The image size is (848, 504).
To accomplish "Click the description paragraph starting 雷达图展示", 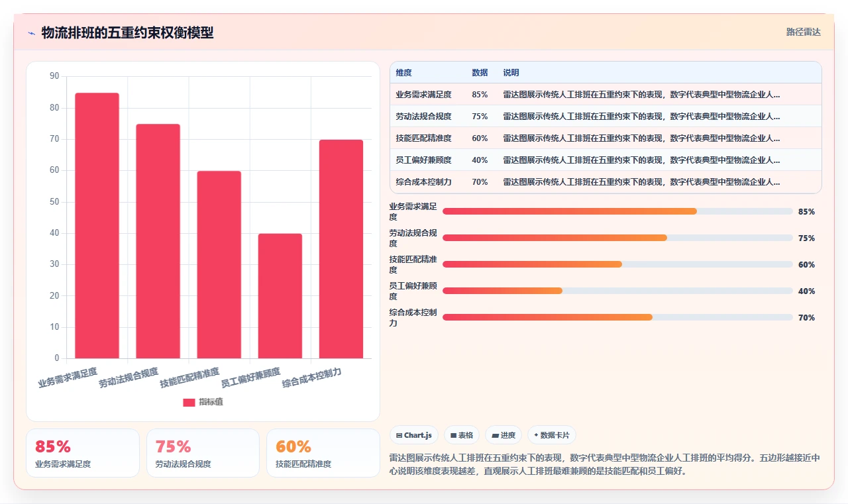I will click(606, 464).
